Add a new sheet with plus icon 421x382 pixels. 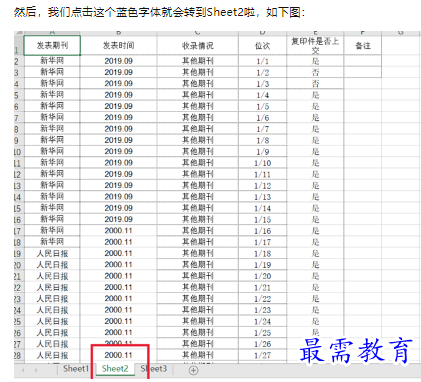193,370
